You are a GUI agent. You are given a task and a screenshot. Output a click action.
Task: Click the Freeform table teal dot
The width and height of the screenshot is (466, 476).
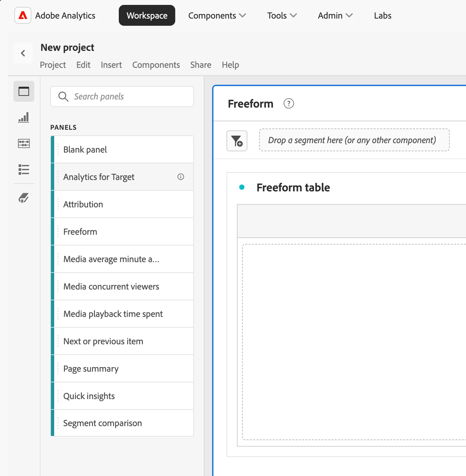click(x=242, y=187)
